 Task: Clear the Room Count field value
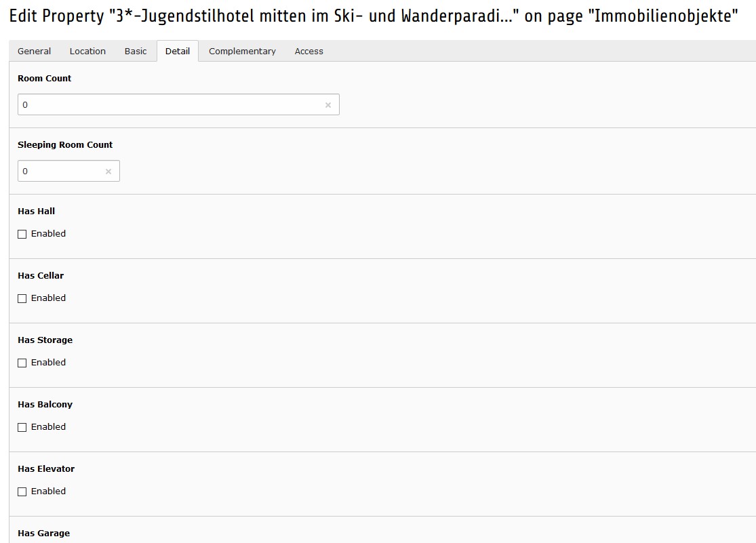(328, 105)
